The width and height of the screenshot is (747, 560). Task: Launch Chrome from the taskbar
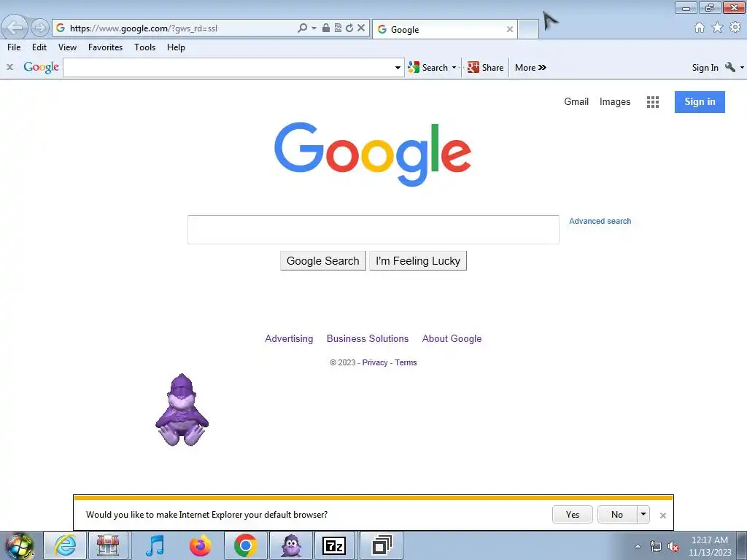245,545
